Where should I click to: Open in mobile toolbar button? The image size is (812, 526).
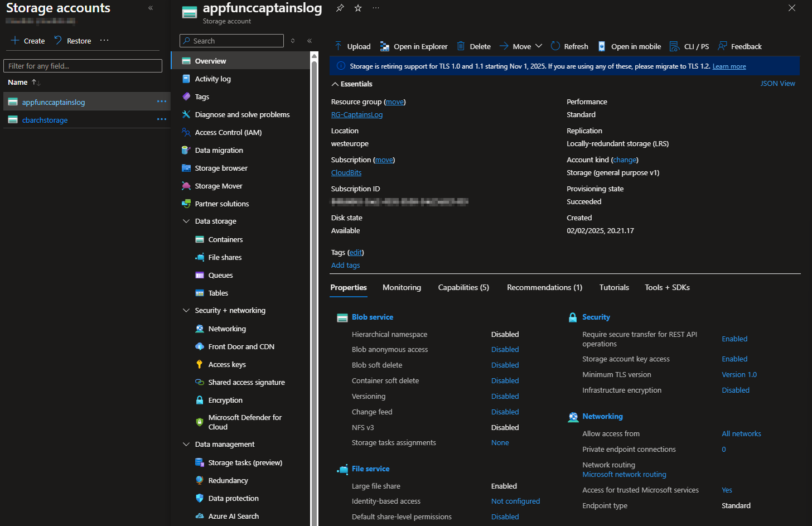pyautogui.click(x=629, y=46)
